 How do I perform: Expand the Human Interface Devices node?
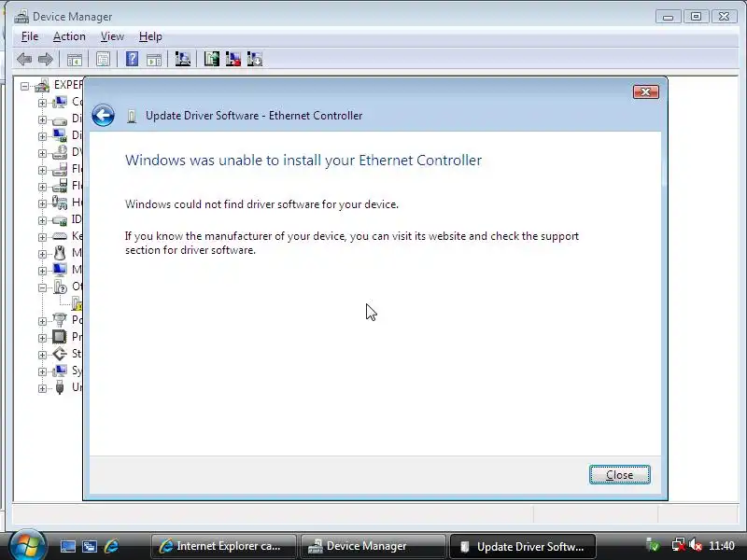tap(42, 203)
